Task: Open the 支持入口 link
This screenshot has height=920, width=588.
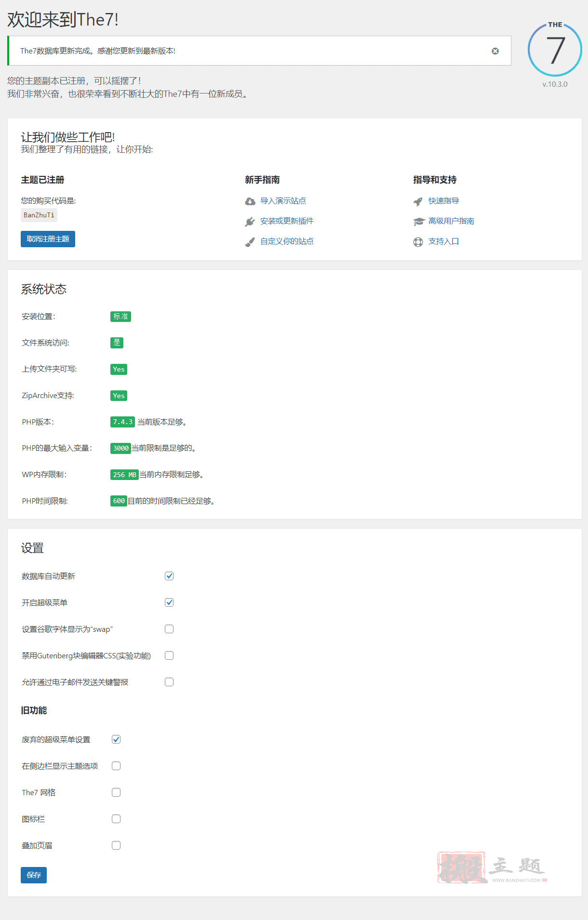Action: (443, 241)
